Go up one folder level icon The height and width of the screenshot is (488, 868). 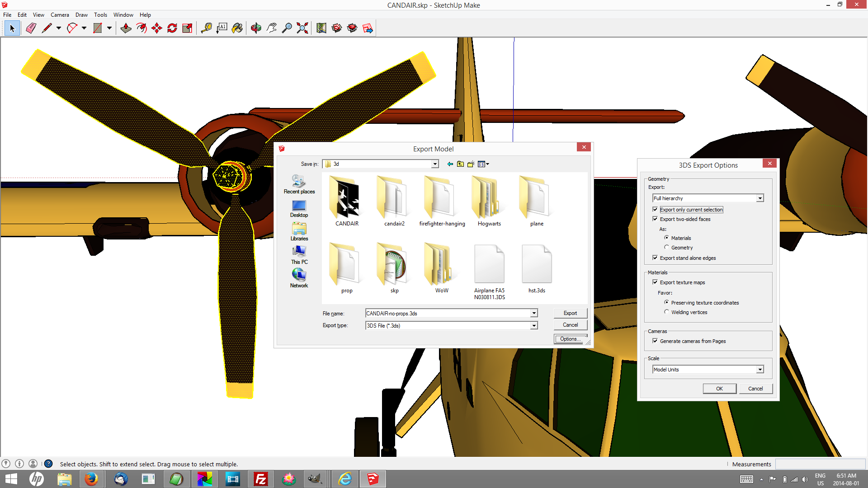[460, 164]
